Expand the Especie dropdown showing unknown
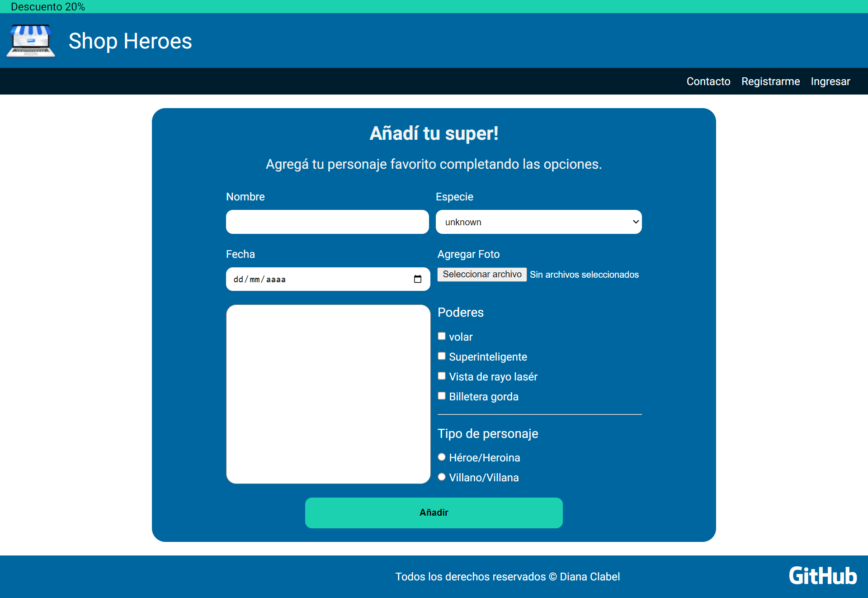The width and height of the screenshot is (868, 598). [538, 222]
